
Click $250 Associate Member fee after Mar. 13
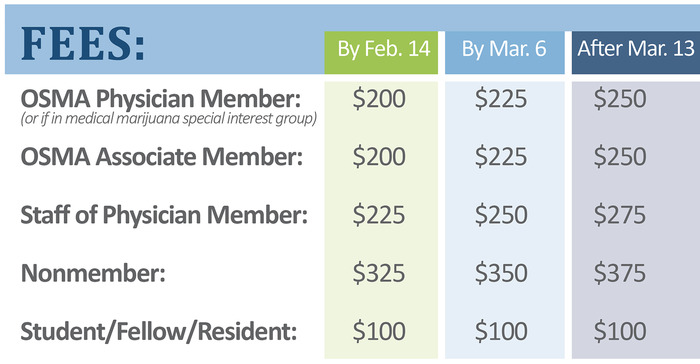620,157
